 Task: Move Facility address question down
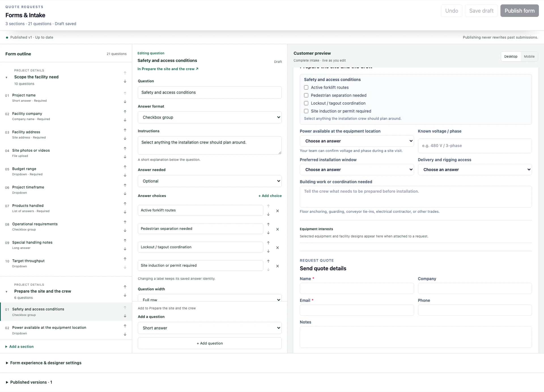pos(125,139)
